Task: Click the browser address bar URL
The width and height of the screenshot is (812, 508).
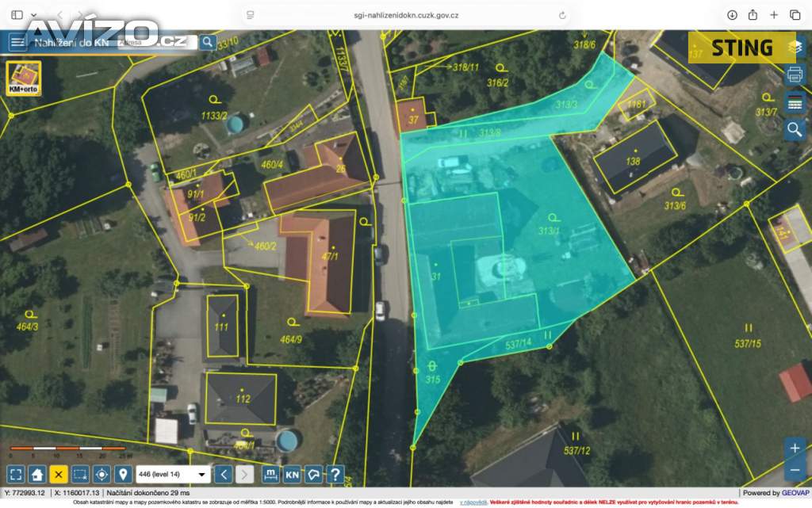Action: coord(406,16)
